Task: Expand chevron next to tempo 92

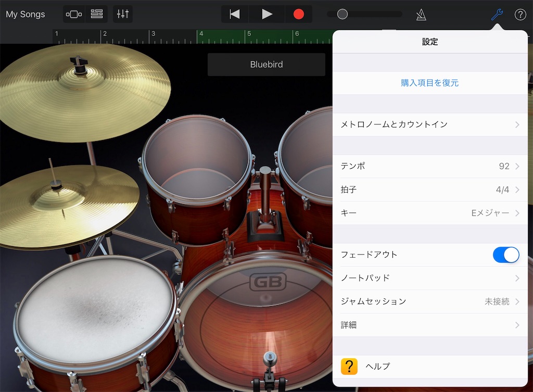Action: 517,166
